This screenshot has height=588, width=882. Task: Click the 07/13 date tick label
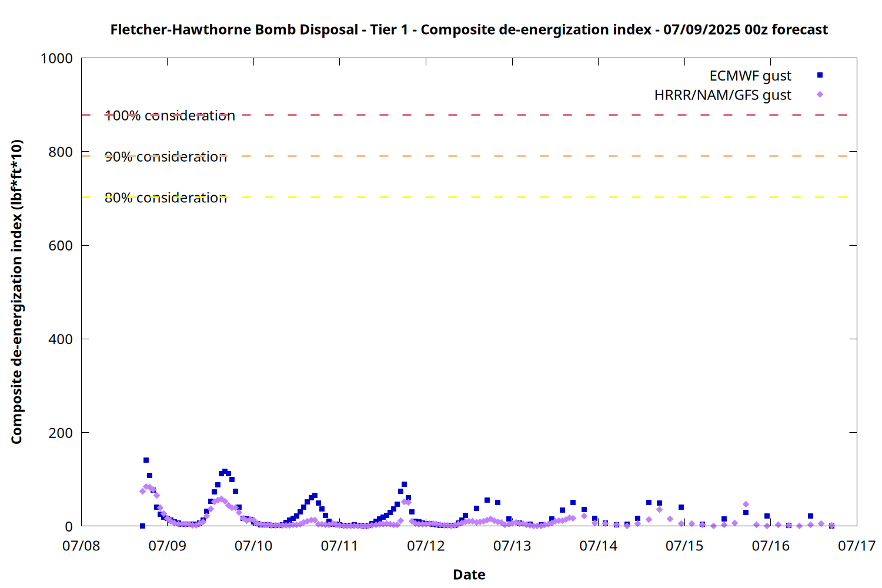512,546
